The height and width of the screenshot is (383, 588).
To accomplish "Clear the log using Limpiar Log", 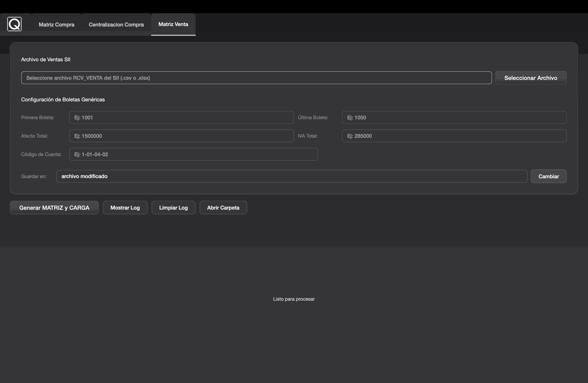I will pos(173,208).
